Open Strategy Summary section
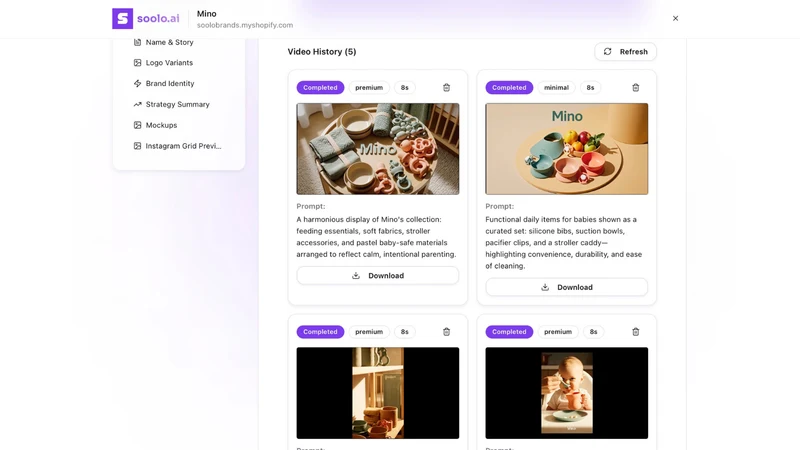 pos(178,104)
